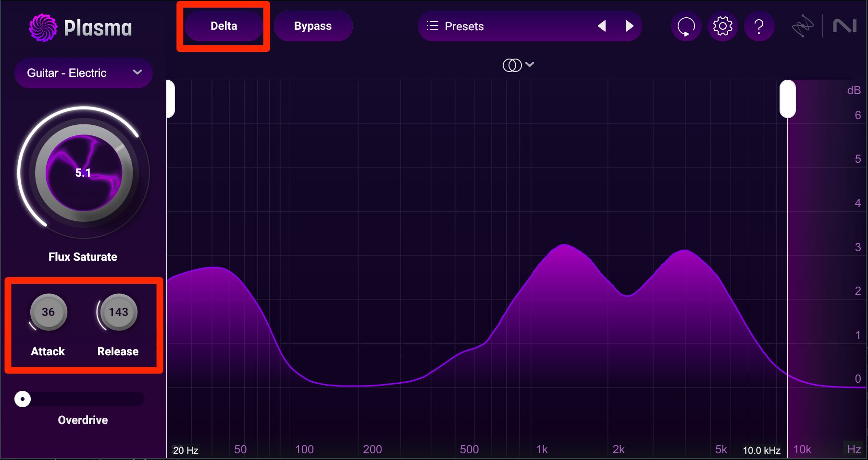Click the 10.0 kHz frequency value
The height and width of the screenshot is (460, 868).
[761, 450]
